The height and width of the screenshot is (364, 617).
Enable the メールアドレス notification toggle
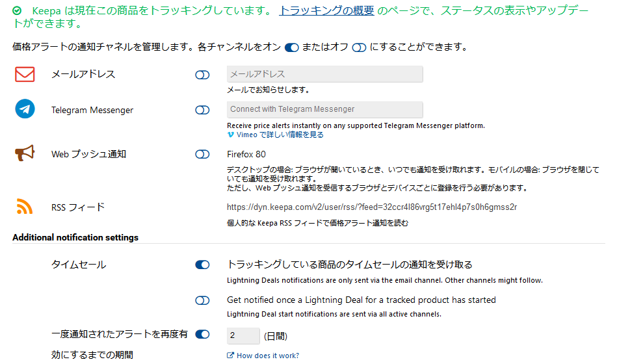pos(202,75)
